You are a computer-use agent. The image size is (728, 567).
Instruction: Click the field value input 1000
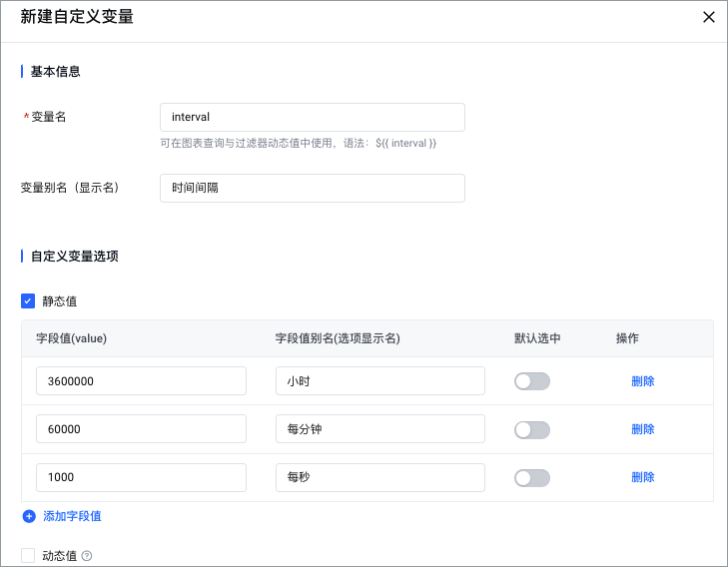(x=141, y=478)
